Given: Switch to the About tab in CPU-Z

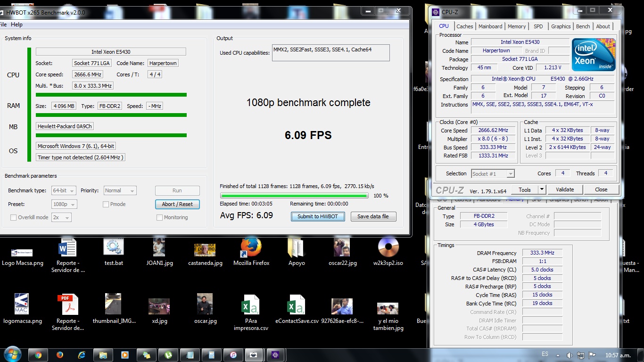Looking at the screenshot, I should (603, 26).
